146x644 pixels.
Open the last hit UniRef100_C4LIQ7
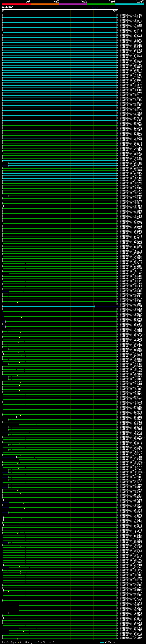(x=131, y=638)
